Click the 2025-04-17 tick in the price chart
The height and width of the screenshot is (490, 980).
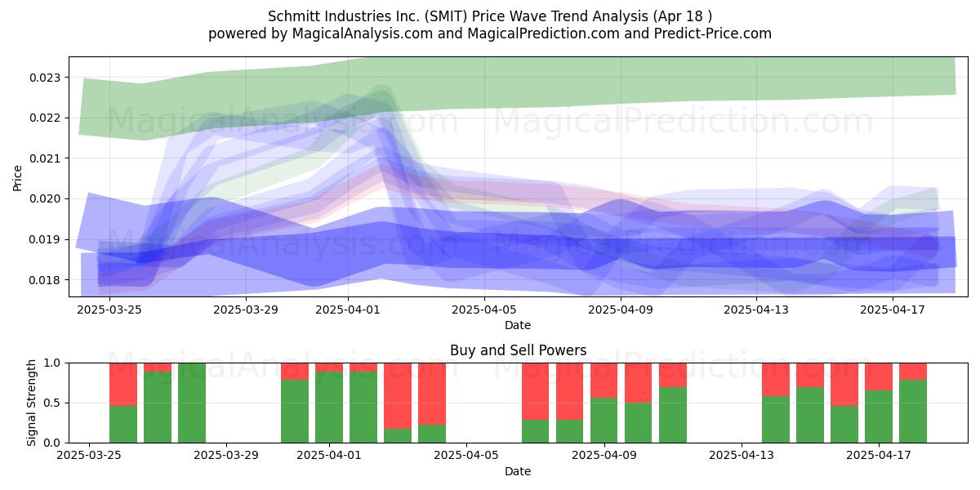[893, 310]
